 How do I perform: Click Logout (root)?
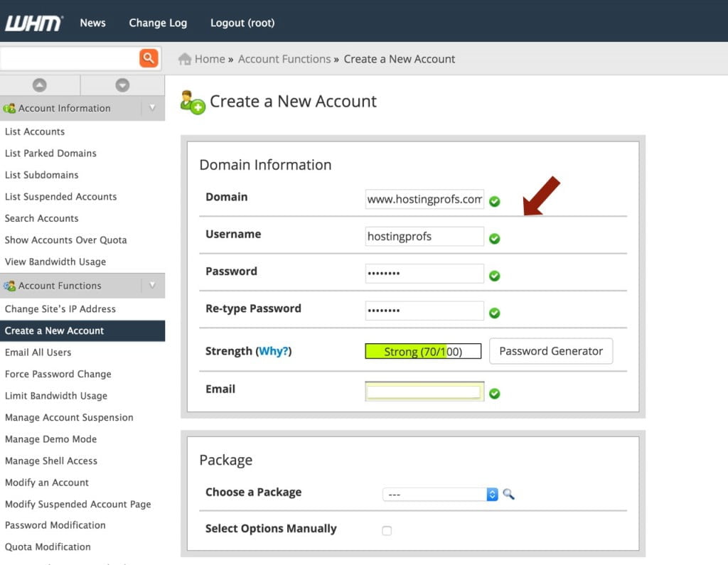[242, 23]
